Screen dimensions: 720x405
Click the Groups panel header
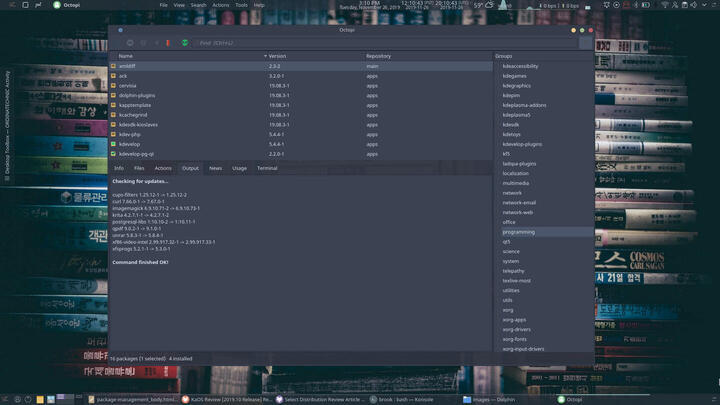(x=544, y=56)
